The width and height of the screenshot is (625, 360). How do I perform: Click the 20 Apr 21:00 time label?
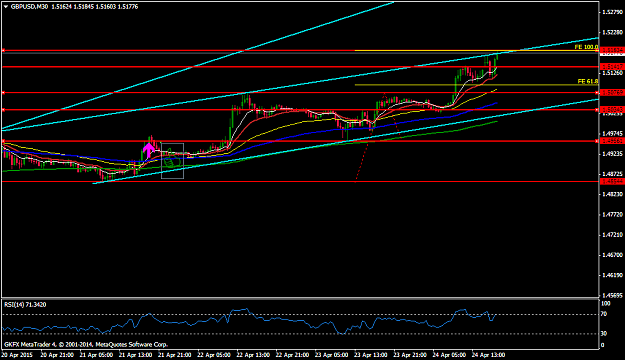57,355
